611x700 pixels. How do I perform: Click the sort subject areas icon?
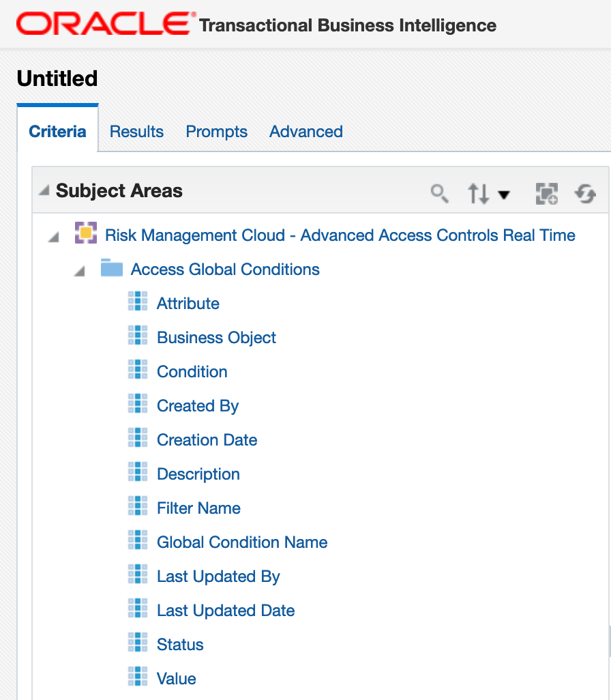point(479,194)
